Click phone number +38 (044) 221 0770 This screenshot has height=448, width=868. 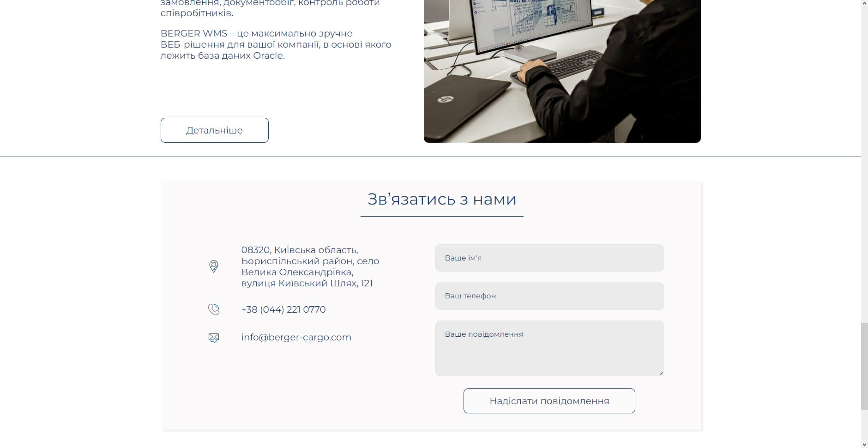tap(283, 309)
